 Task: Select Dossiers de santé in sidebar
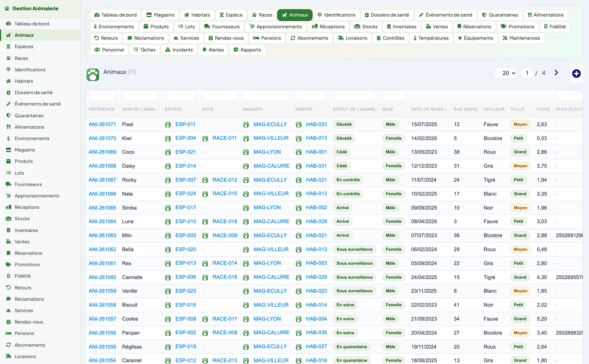pyautogui.click(x=33, y=92)
